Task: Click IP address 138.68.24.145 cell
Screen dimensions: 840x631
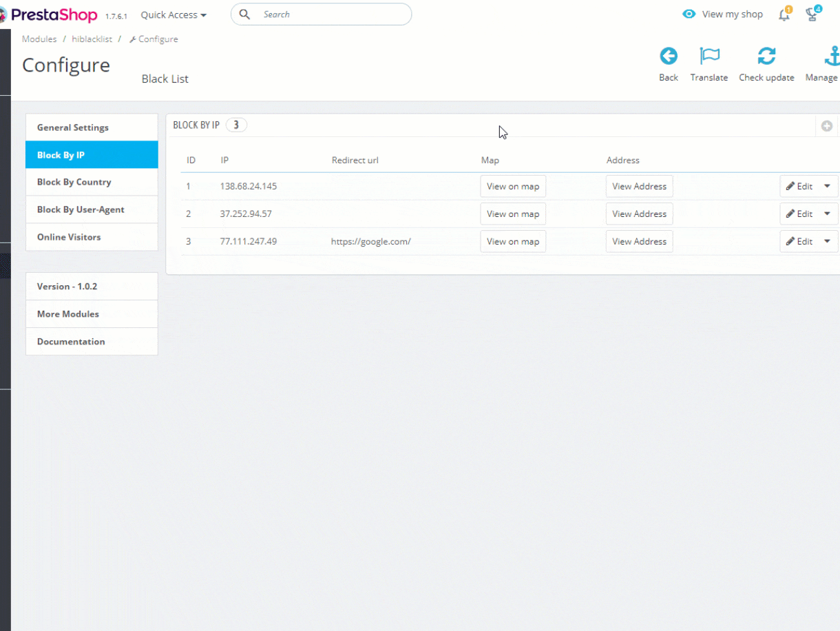Action: 249,187
